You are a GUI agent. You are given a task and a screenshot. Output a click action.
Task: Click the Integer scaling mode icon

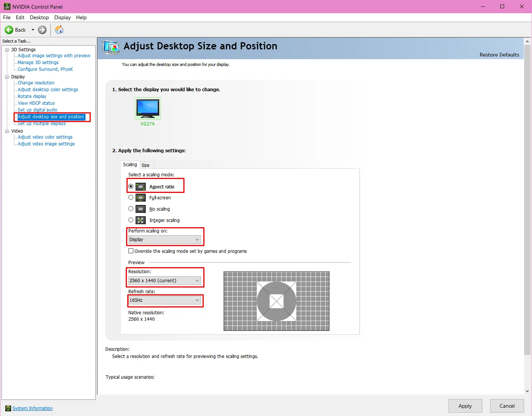(x=140, y=220)
